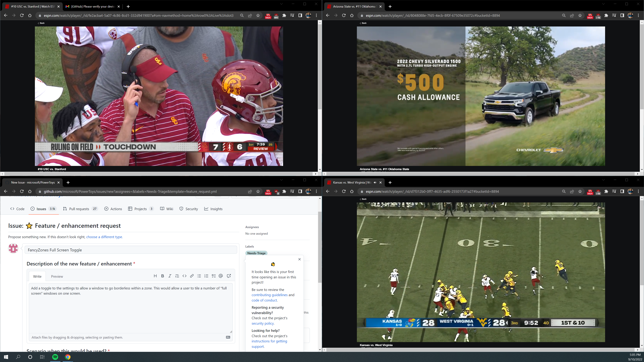The width and height of the screenshot is (644, 362).
Task: Open media controls in the USC window toolbar
Action: point(292,15)
